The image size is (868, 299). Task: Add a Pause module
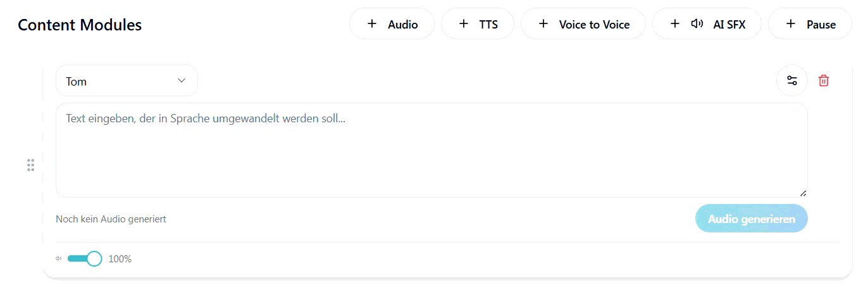point(810,24)
